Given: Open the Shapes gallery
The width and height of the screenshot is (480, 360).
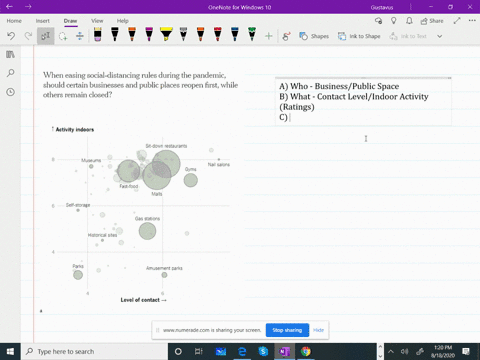Looking at the screenshot, I should (314, 36).
